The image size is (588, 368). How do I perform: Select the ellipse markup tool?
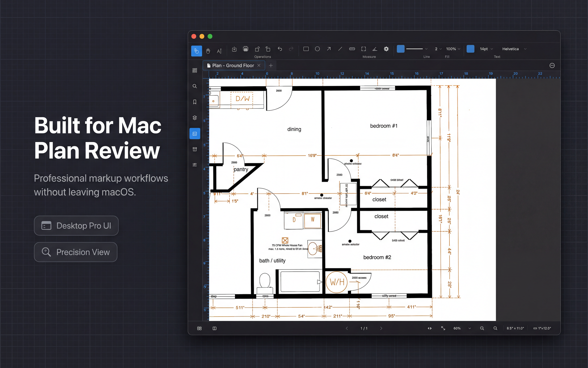[x=317, y=49]
